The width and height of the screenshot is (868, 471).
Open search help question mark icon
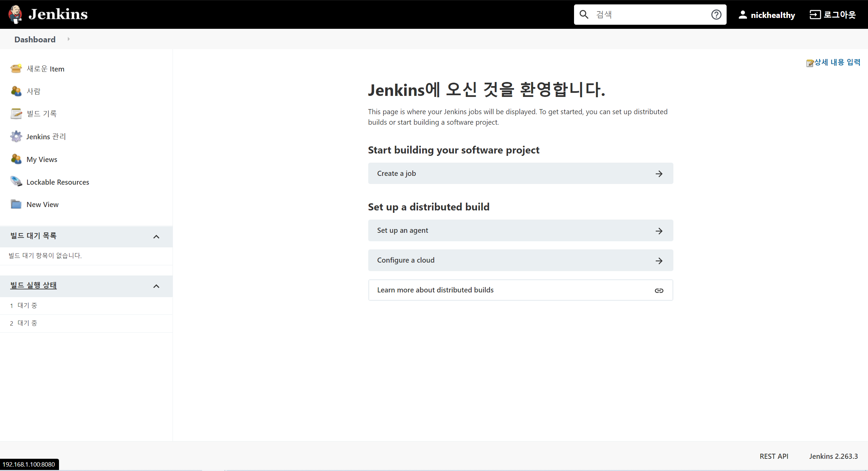coord(716,15)
